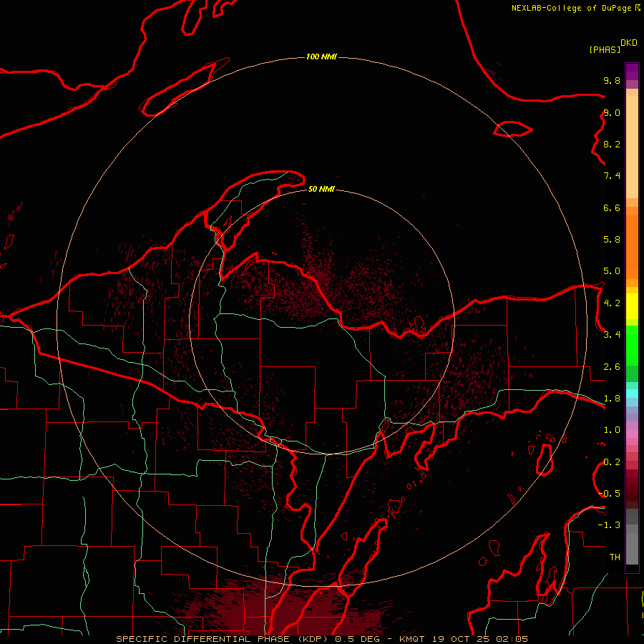Click the bright green band of the color bar
The image size is (644, 644).
click(632, 346)
